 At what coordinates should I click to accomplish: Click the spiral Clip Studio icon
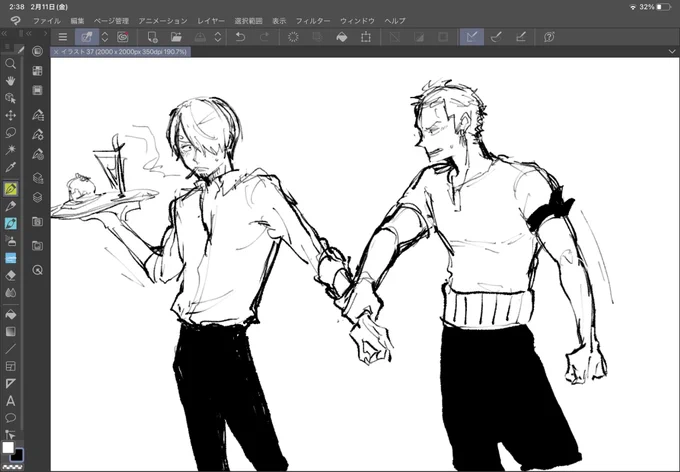pyautogui.click(x=123, y=37)
